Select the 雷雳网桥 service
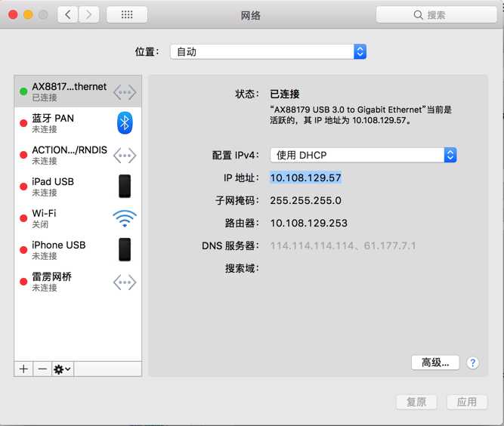Screen dimensions: 504x426 (x=78, y=282)
